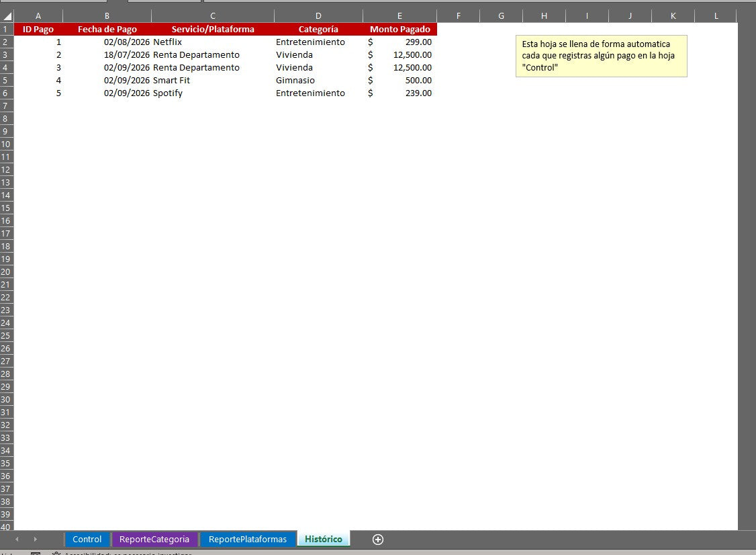
Task: Select the Histórico sheet tab
Action: point(324,539)
